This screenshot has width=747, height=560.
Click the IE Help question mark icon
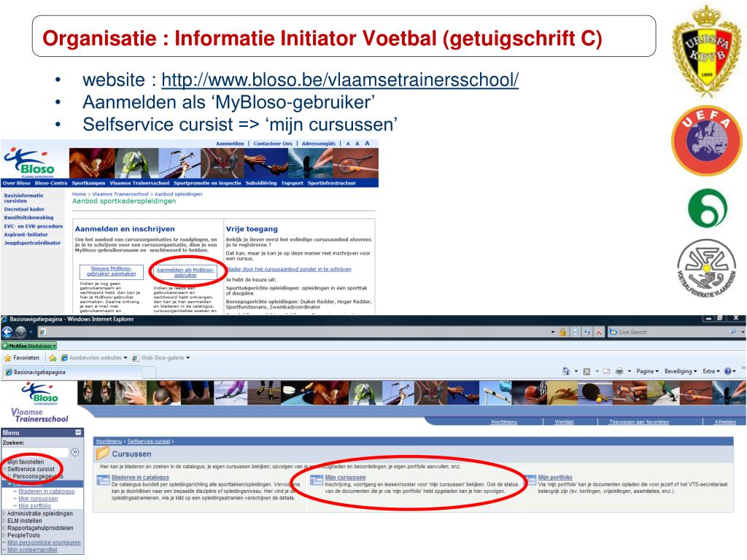tap(728, 371)
